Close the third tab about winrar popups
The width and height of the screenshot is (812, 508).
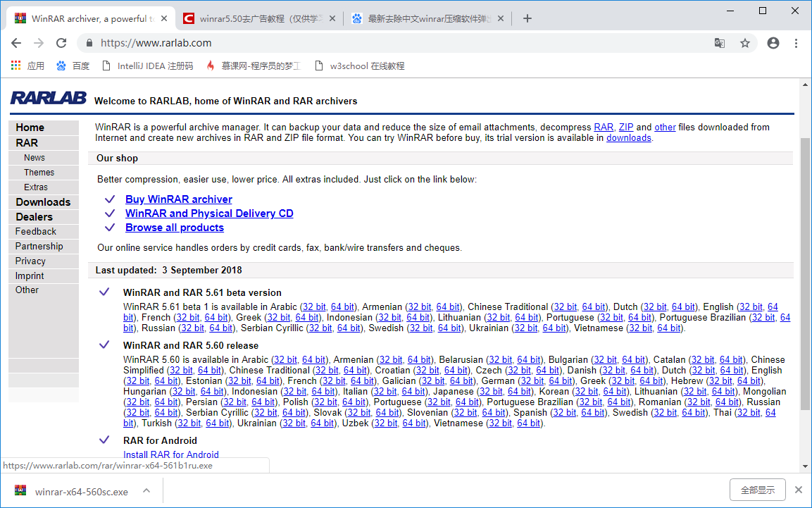click(x=501, y=18)
